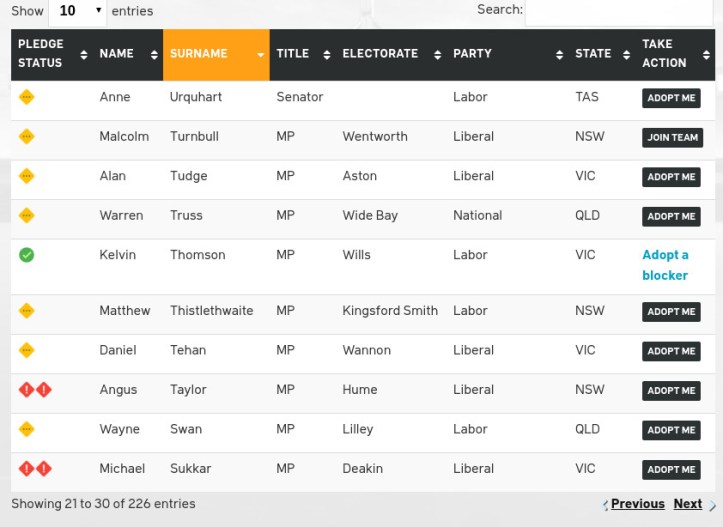The height and width of the screenshot is (527, 723).
Task: Focus the Search input field
Action: pyautogui.click(x=619, y=11)
